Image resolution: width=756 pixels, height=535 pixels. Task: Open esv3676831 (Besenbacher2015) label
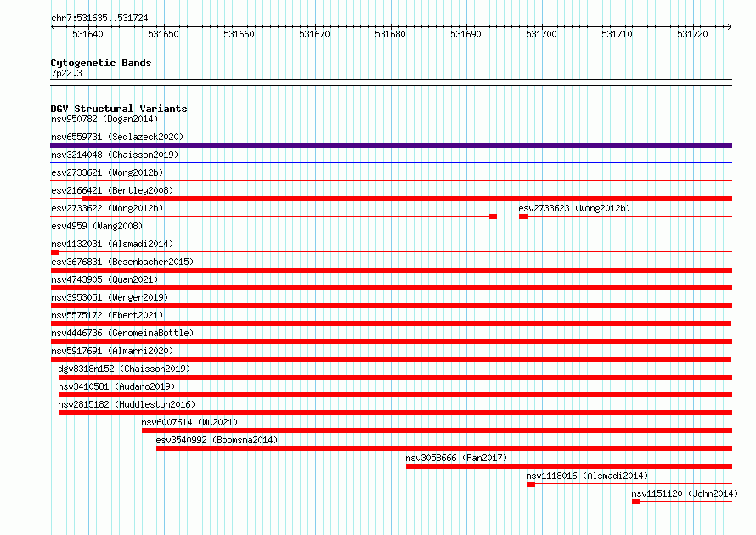point(122,262)
